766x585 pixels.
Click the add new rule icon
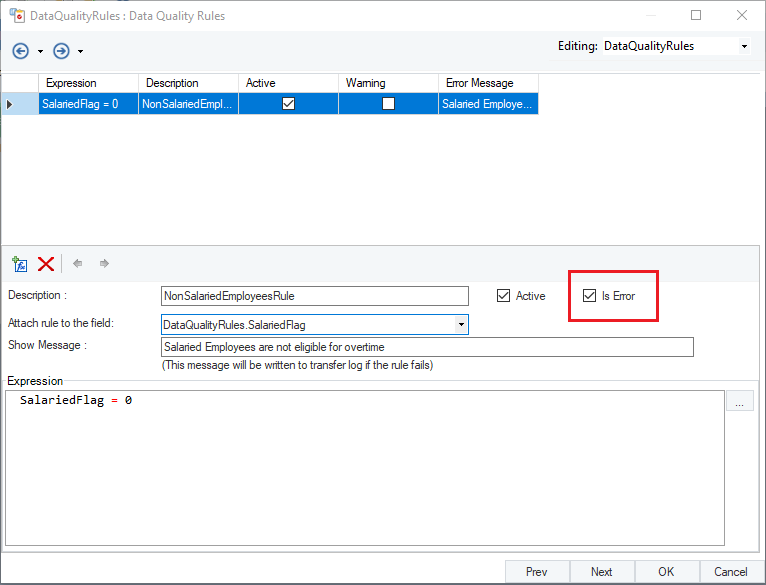[19, 264]
